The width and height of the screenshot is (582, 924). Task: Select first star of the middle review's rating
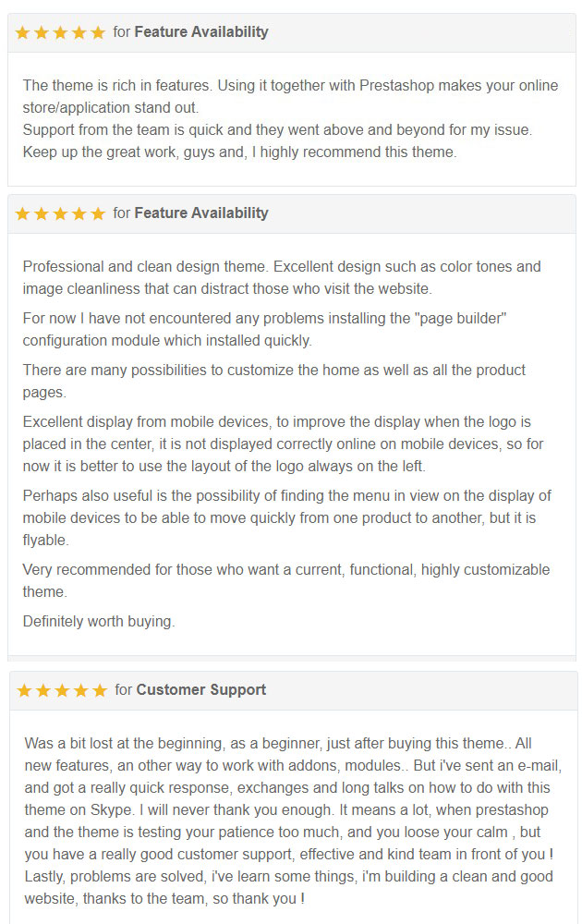point(23,213)
